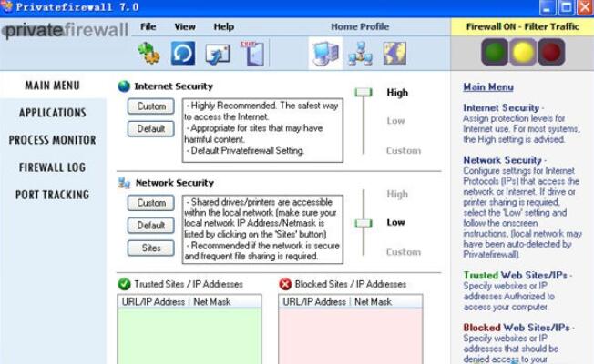This screenshot has height=364, width=594.
Task: Select the world map profile icon
Action: pos(394,54)
